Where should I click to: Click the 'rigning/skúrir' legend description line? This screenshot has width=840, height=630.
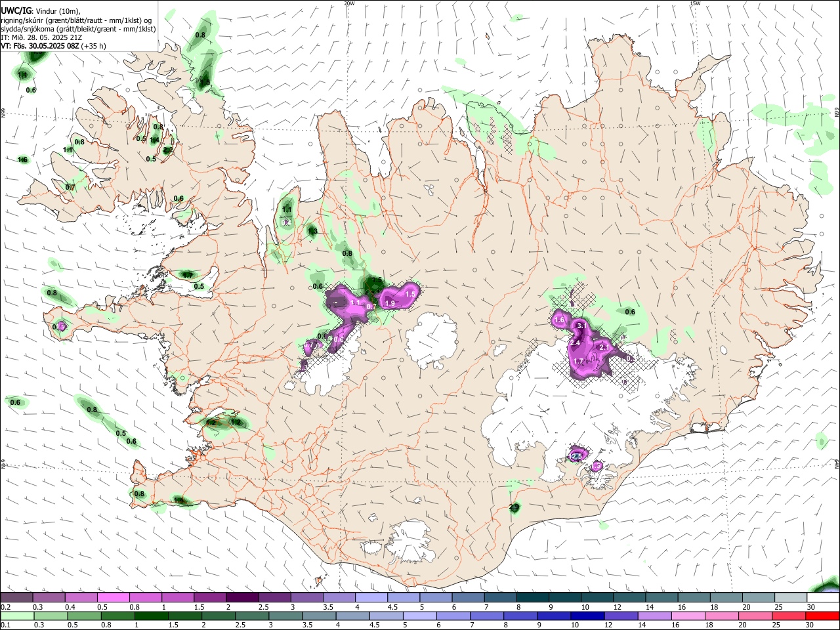pyautogui.click(x=76, y=20)
